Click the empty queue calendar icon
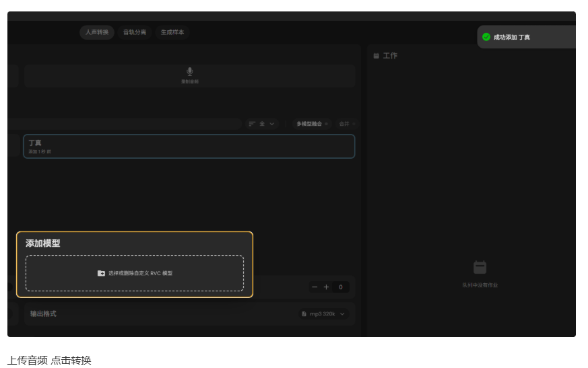This screenshot has height=368, width=588. click(480, 267)
